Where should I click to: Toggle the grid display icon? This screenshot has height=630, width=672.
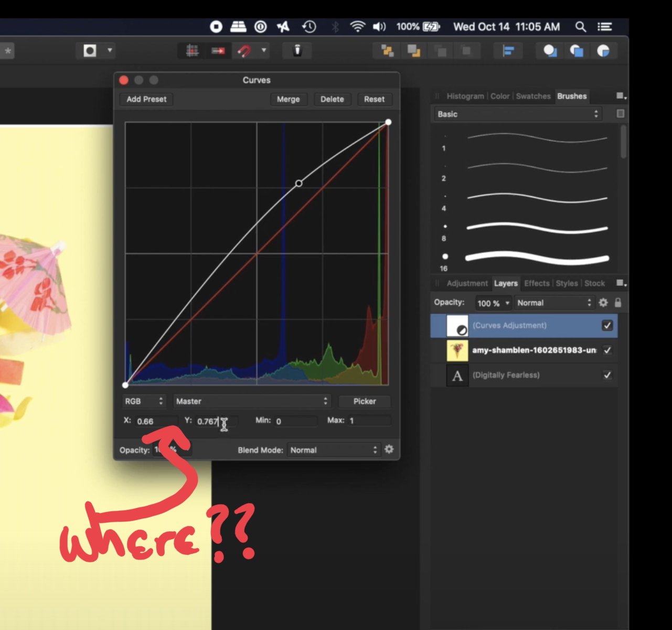[192, 50]
